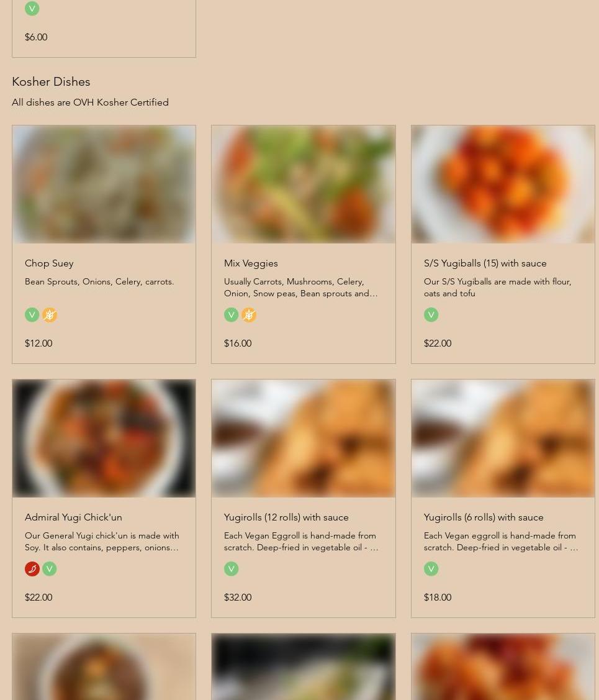Click the vegan icon under S/S Yugiballs
This screenshot has width=599, height=700.
pos(431,315)
